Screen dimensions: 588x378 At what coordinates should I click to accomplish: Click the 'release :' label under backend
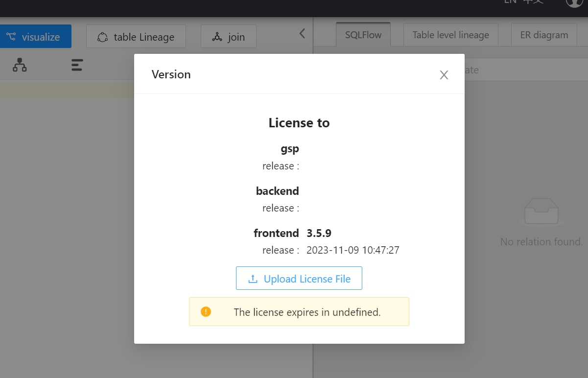point(281,208)
